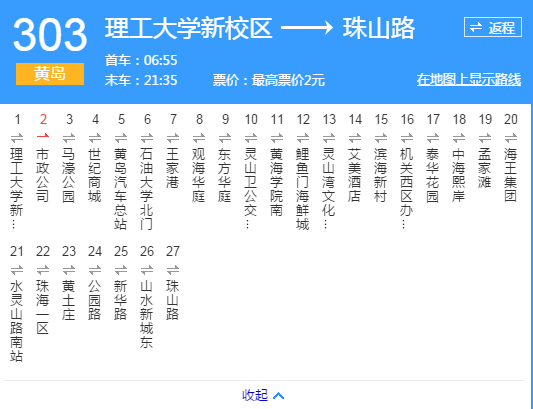This screenshot has width=533, height=409.
Task: Select stop 王家港
Action: click(x=172, y=168)
